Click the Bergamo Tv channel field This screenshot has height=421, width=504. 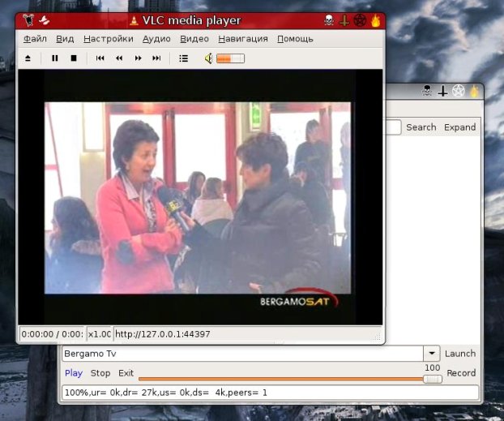[x=242, y=354]
